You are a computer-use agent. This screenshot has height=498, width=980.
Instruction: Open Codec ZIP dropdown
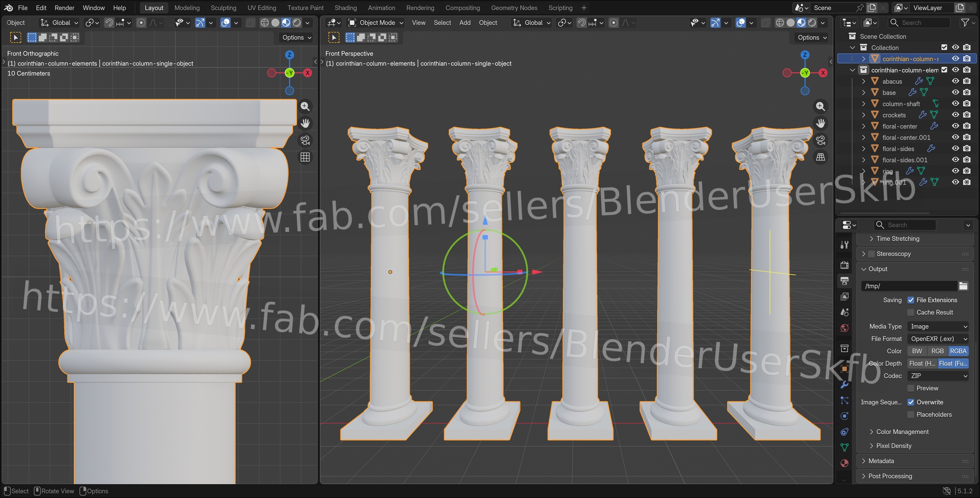click(938, 376)
